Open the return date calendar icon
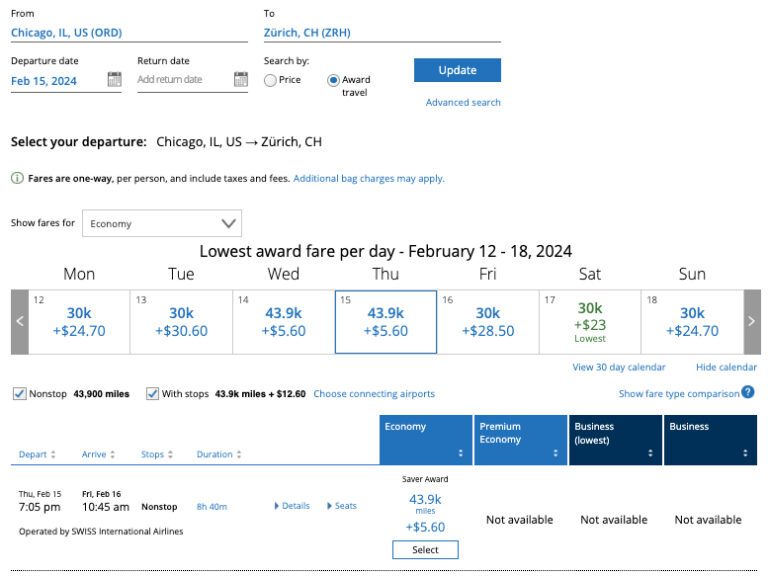The height and width of the screenshot is (576, 768). [x=240, y=80]
